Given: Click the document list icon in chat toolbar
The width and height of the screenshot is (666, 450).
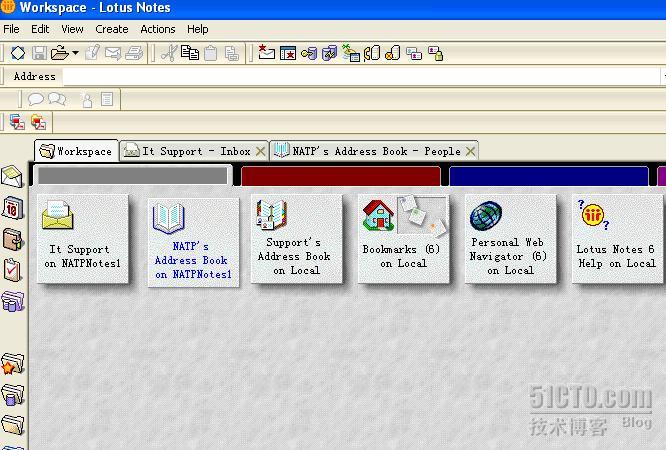Looking at the screenshot, I should coord(107,99).
